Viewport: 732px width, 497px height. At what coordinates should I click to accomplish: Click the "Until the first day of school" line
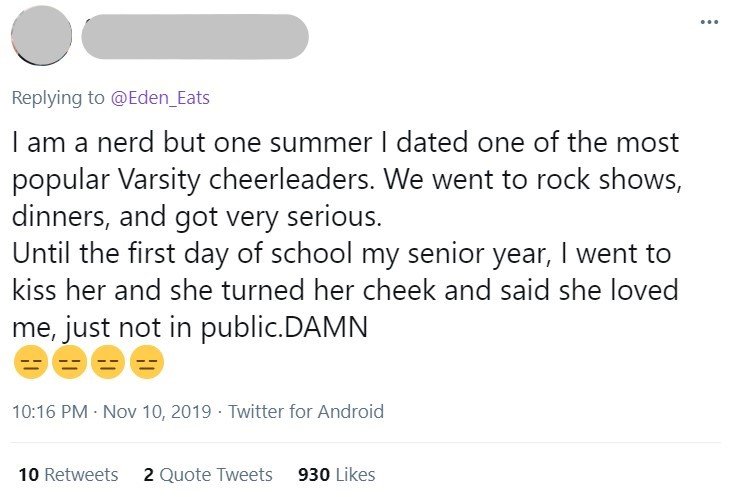pos(345,253)
